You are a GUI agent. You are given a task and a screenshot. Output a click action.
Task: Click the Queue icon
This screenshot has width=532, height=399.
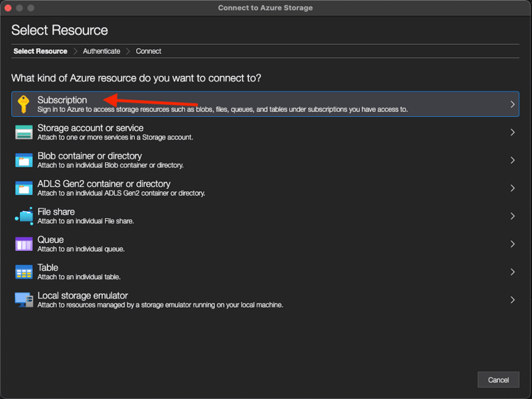point(24,244)
